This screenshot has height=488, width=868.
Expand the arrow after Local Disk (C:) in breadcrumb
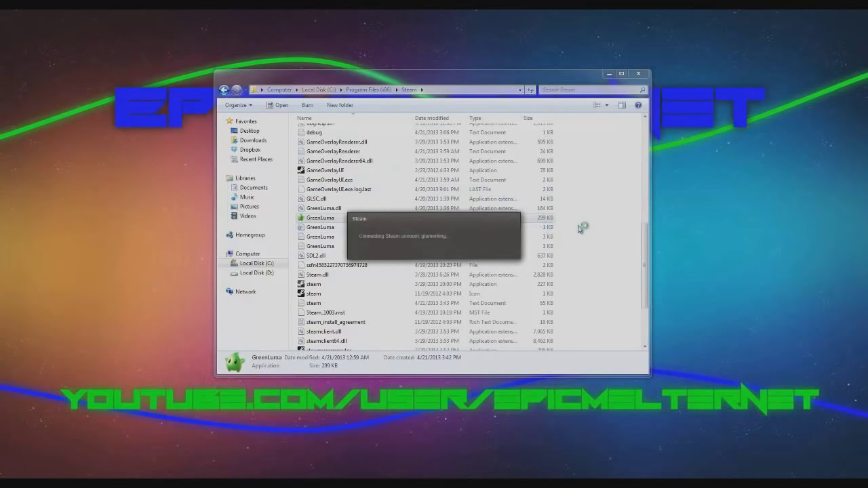pos(340,89)
